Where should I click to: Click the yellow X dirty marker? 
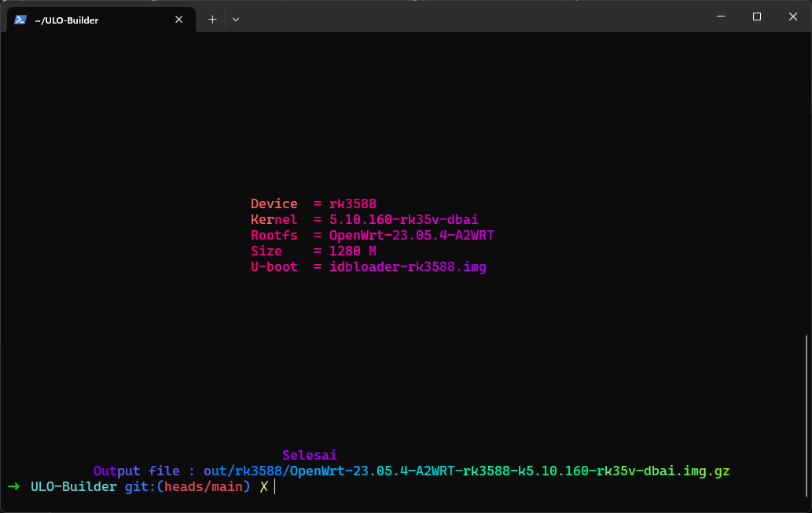pyautogui.click(x=264, y=486)
